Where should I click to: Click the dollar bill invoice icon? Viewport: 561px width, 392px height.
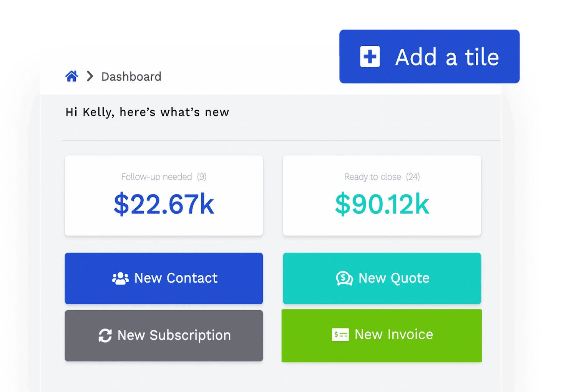tap(340, 335)
